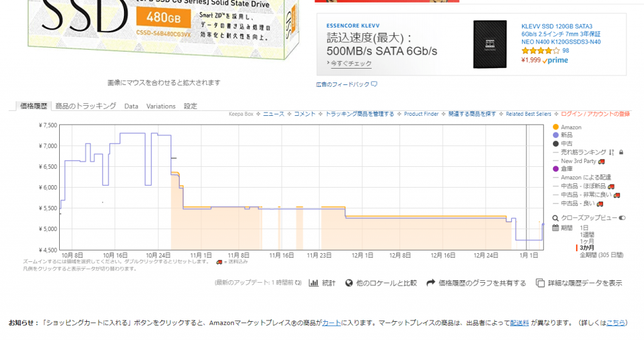Toggle Amazon による配達 legend entry

tap(582, 177)
